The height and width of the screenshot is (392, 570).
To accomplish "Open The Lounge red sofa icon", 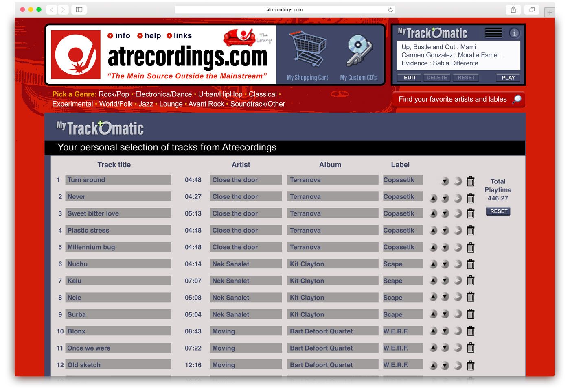I will 239,37.
